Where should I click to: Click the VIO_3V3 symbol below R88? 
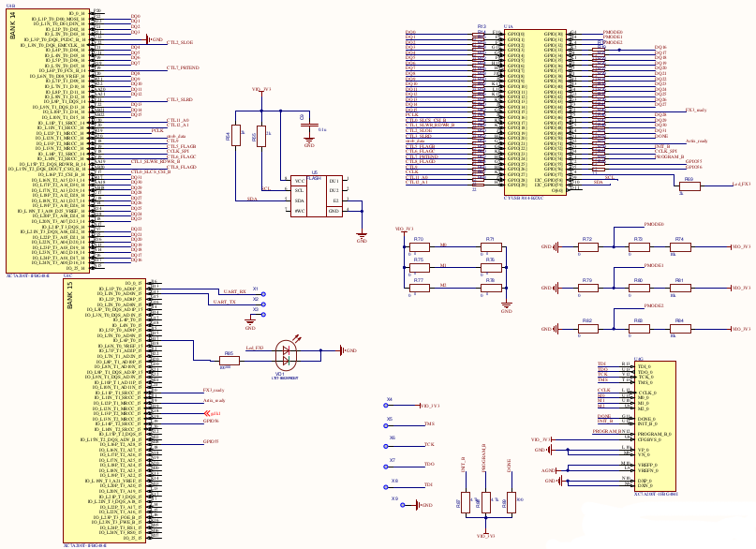[x=486, y=534]
